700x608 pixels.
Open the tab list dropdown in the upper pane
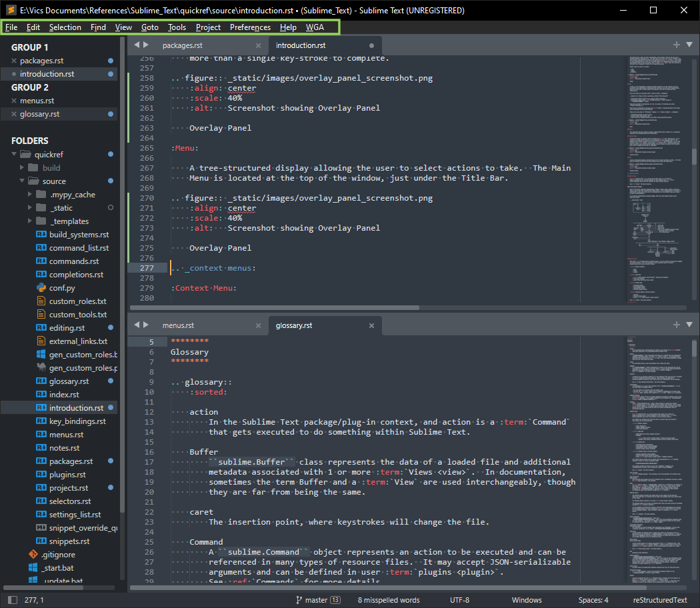(x=689, y=45)
